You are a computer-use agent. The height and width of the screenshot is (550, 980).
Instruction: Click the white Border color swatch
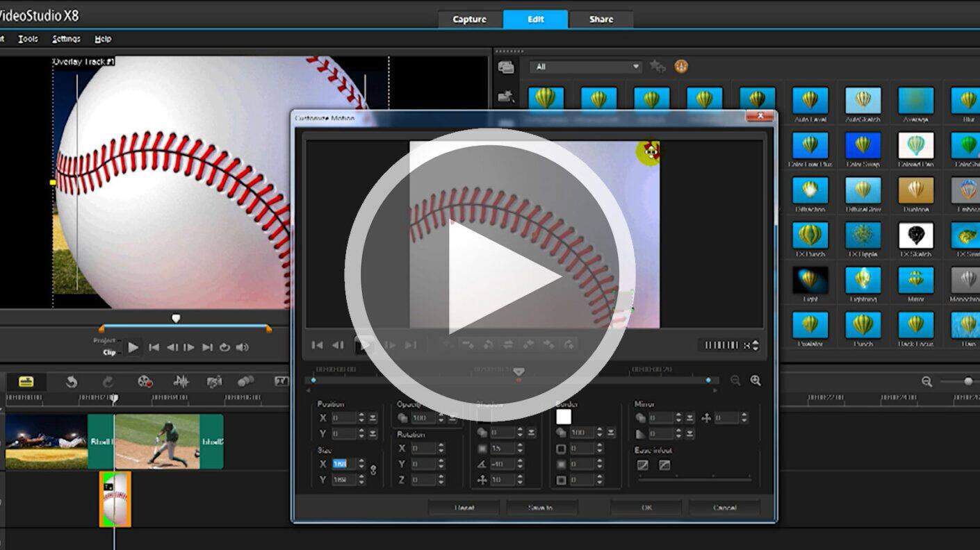564,417
